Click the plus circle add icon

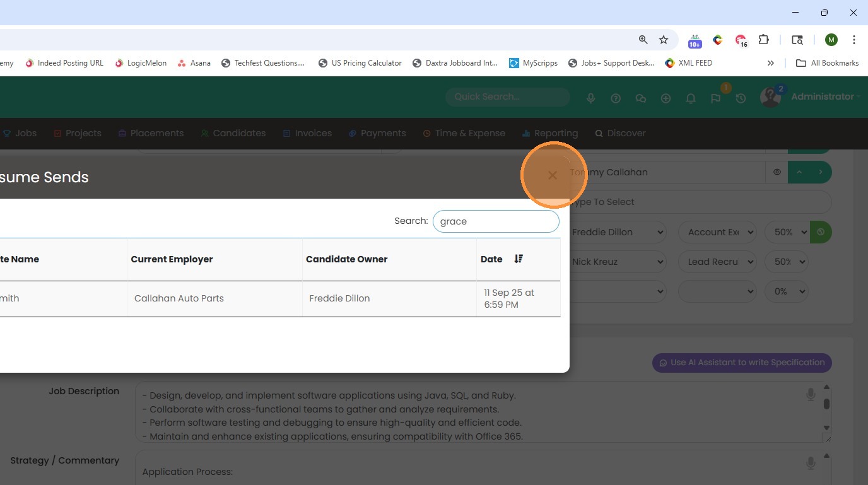pyautogui.click(x=666, y=98)
